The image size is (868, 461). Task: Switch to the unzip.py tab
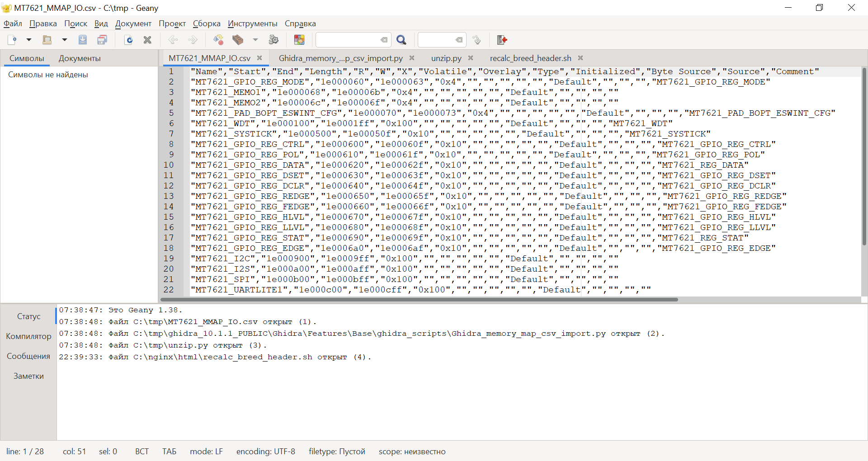447,58
